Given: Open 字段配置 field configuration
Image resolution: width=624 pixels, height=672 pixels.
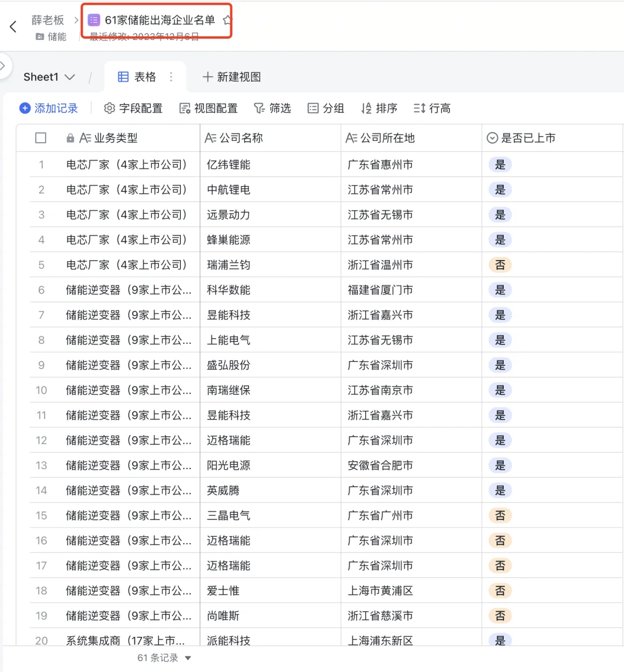Looking at the screenshot, I should [133, 108].
